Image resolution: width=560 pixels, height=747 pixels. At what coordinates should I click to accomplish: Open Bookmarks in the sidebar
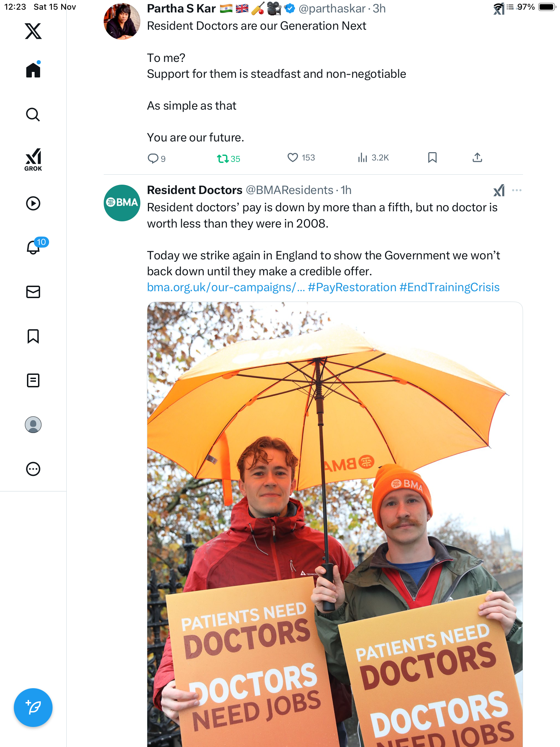33,336
